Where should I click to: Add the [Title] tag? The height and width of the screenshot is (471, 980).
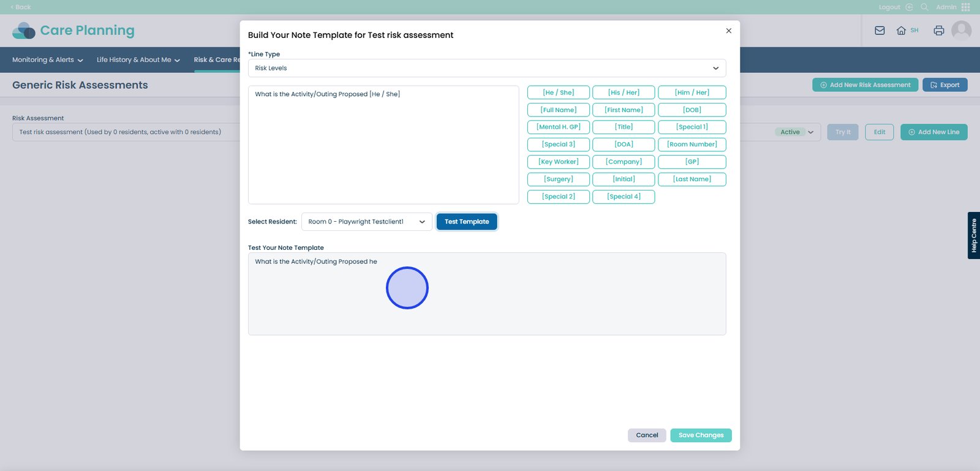[624, 127]
